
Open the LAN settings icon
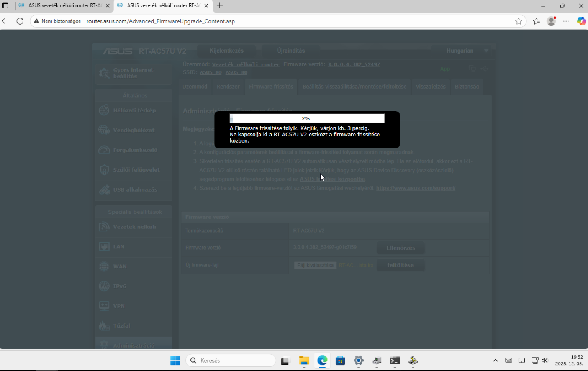[x=104, y=246]
